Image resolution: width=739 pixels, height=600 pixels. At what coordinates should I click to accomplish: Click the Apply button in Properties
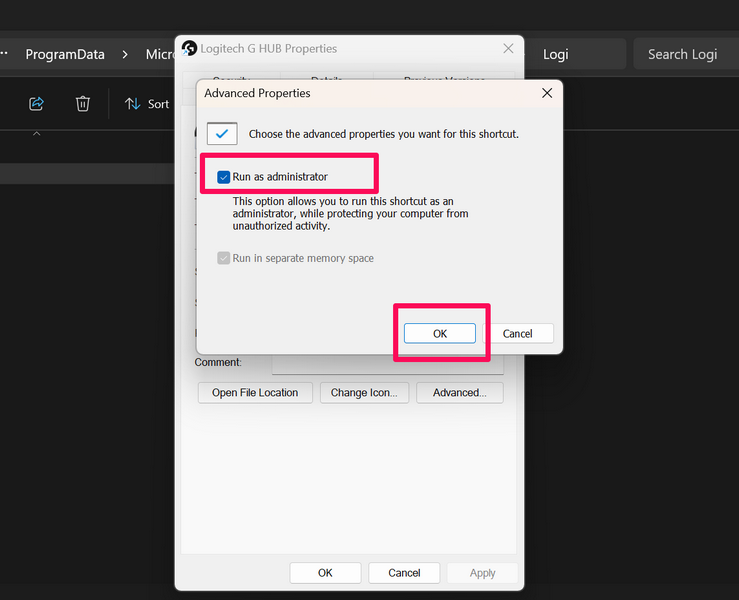coord(482,573)
